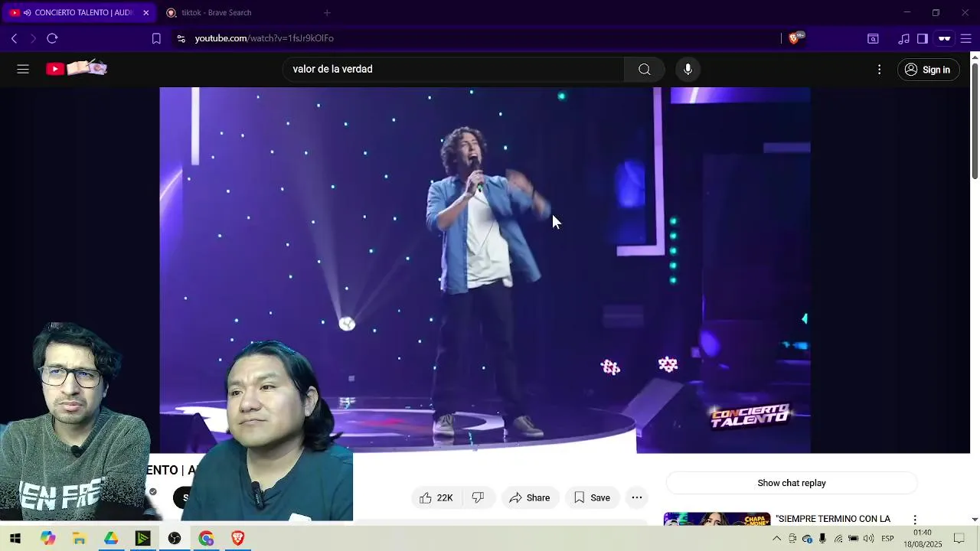Share the video
The image size is (980, 551).
(x=530, y=497)
